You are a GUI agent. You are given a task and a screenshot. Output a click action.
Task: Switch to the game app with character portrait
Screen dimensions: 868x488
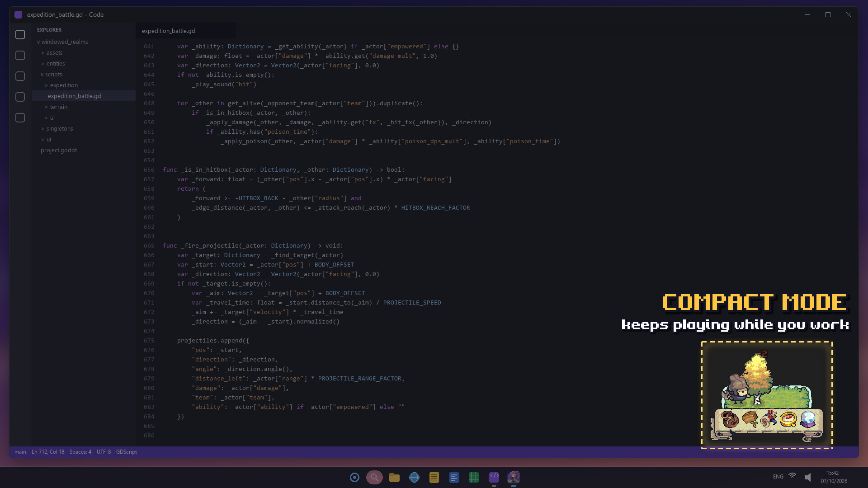tap(514, 477)
